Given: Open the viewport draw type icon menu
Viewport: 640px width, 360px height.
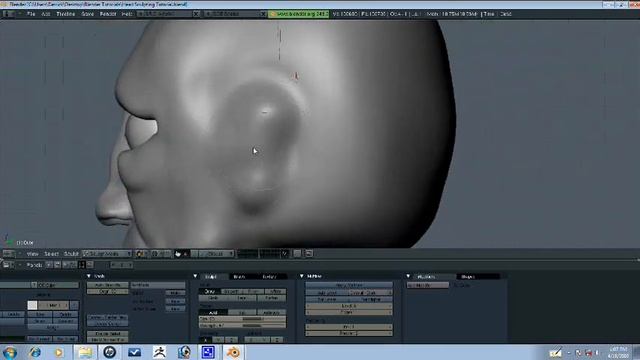Looking at the screenshot, I should coord(141,254).
